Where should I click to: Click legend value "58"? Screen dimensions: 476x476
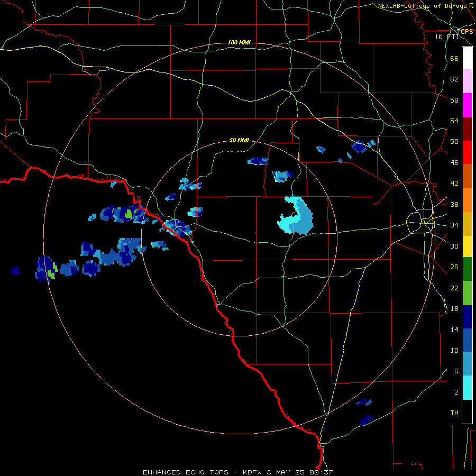(454, 100)
